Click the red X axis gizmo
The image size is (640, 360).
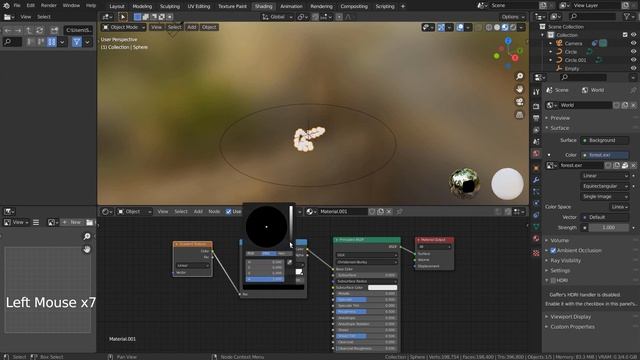[x=515, y=58]
